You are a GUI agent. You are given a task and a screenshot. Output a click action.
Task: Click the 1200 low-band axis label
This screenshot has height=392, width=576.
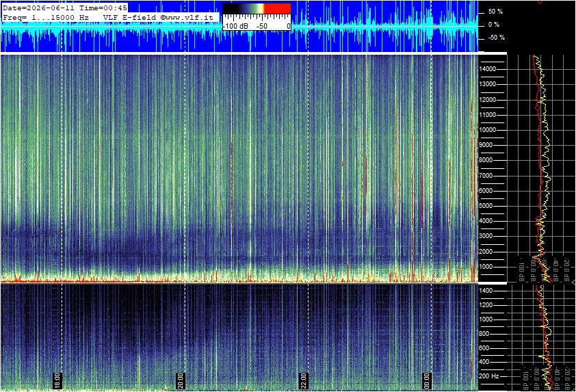click(486, 305)
